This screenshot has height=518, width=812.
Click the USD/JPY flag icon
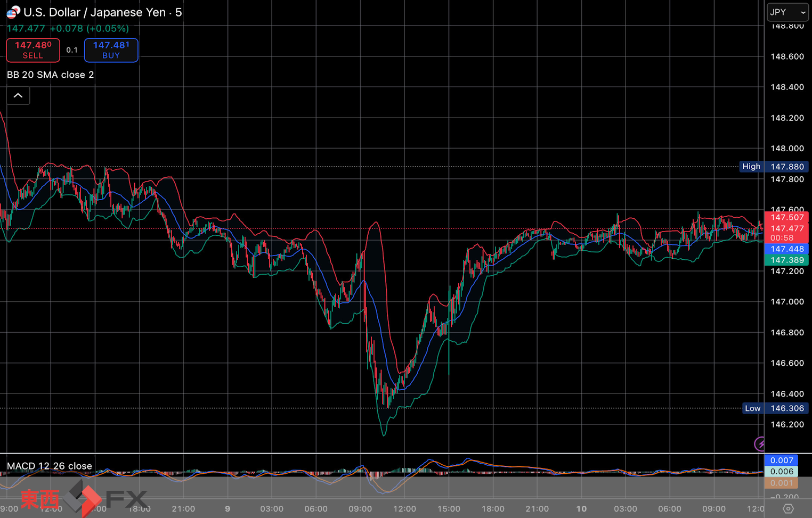[13, 12]
